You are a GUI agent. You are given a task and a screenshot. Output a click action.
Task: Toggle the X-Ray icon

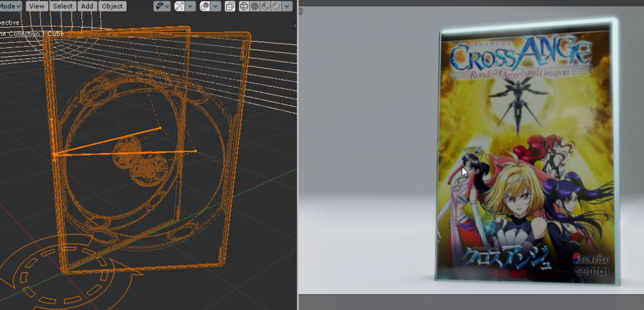coord(230,6)
